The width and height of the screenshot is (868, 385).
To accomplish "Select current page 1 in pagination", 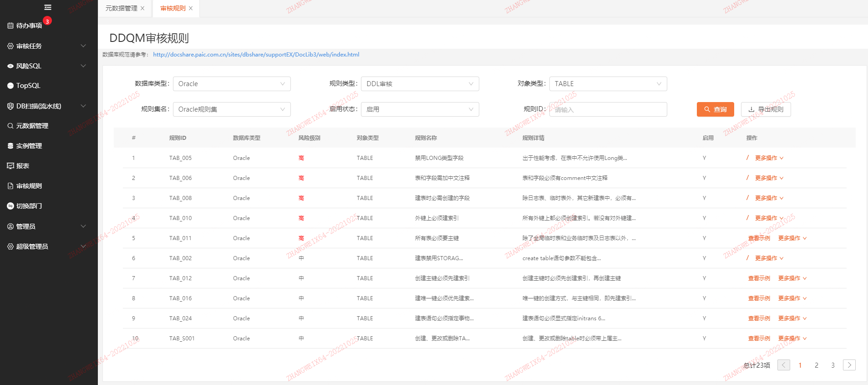I will [800, 365].
